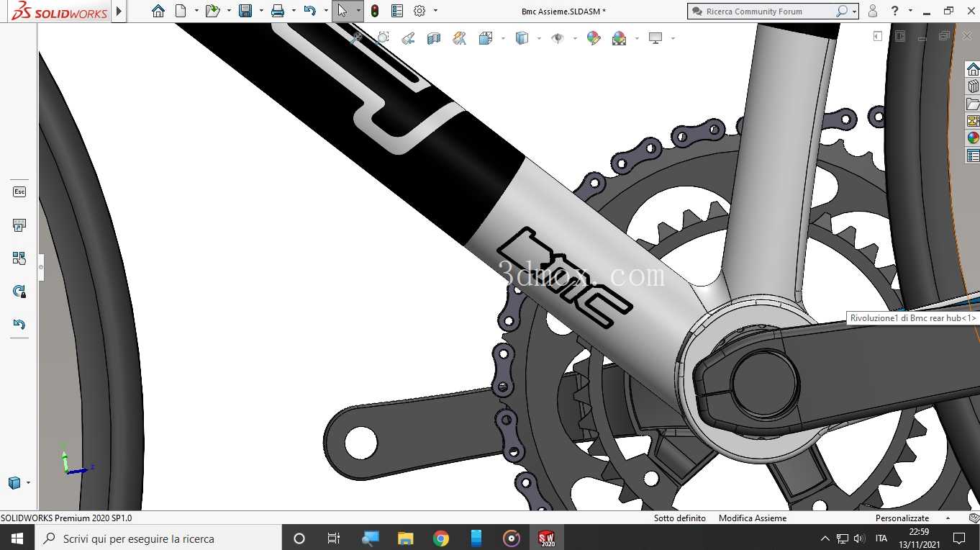Click the Personalizzate units status entry
This screenshot has height=550, width=980.
[x=902, y=518]
